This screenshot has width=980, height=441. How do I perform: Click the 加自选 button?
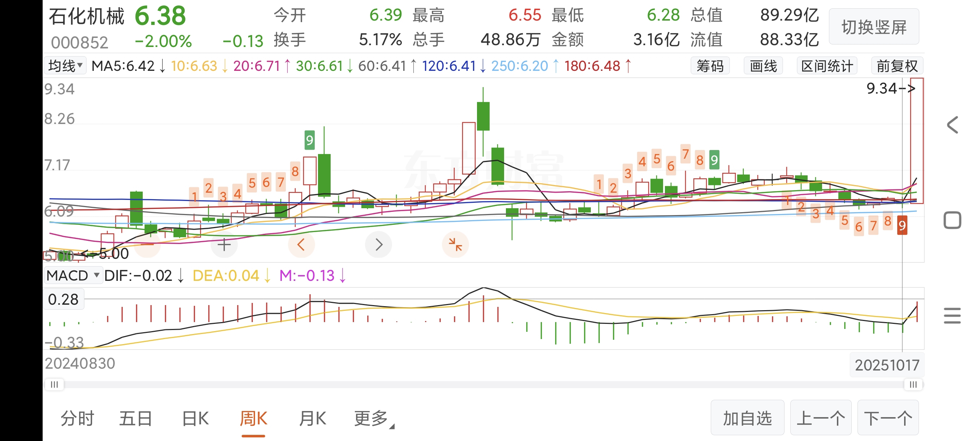(x=747, y=418)
